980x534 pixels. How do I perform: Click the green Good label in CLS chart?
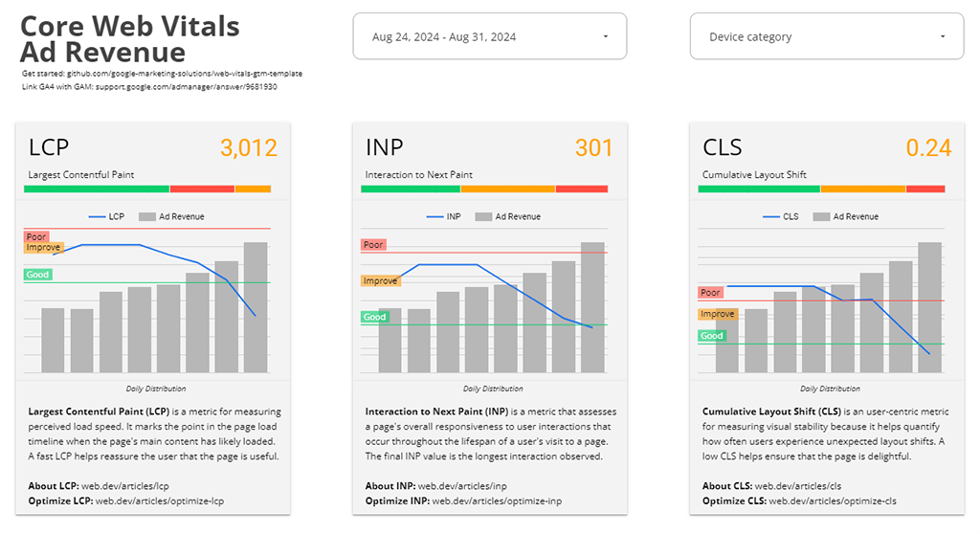[x=712, y=336]
